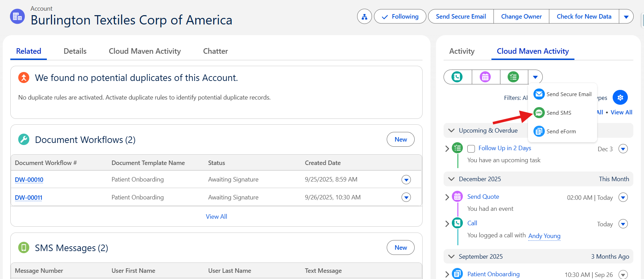Switch to the Related tab
Screen dimensions: 644x279
point(29,51)
